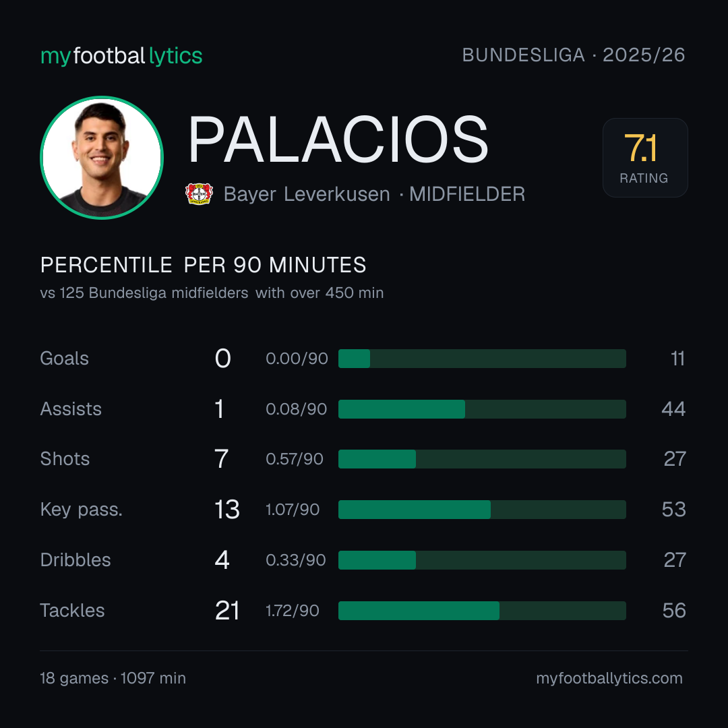
Task: Open the Palacios player portrait photo
Action: coord(102,157)
